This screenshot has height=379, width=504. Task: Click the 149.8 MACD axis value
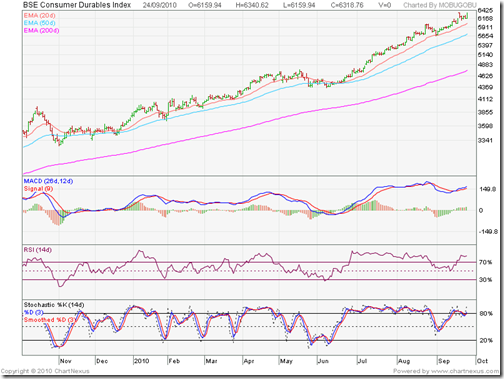point(488,189)
